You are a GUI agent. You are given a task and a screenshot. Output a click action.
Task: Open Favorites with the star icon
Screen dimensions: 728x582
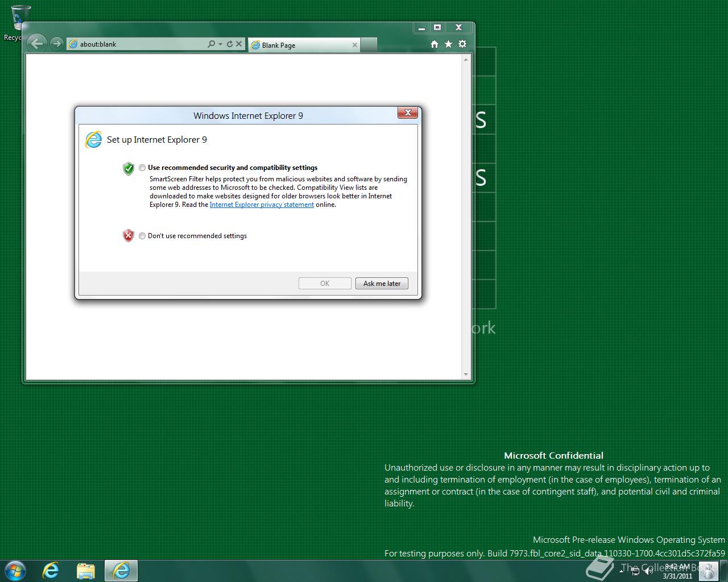pyautogui.click(x=448, y=44)
